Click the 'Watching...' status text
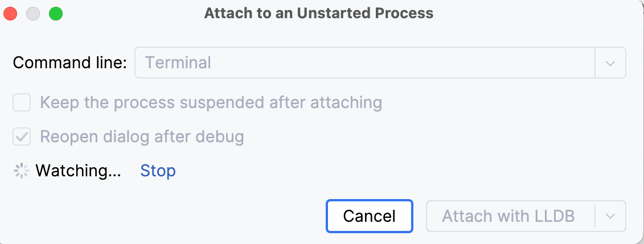Viewport: 644px width, 244px height. [x=78, y=171]
